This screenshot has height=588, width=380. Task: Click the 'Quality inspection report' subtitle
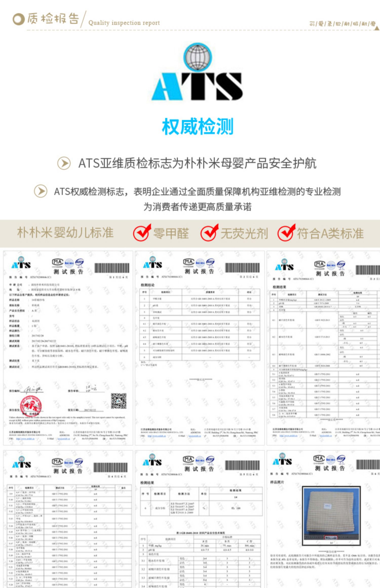(124, 23)
